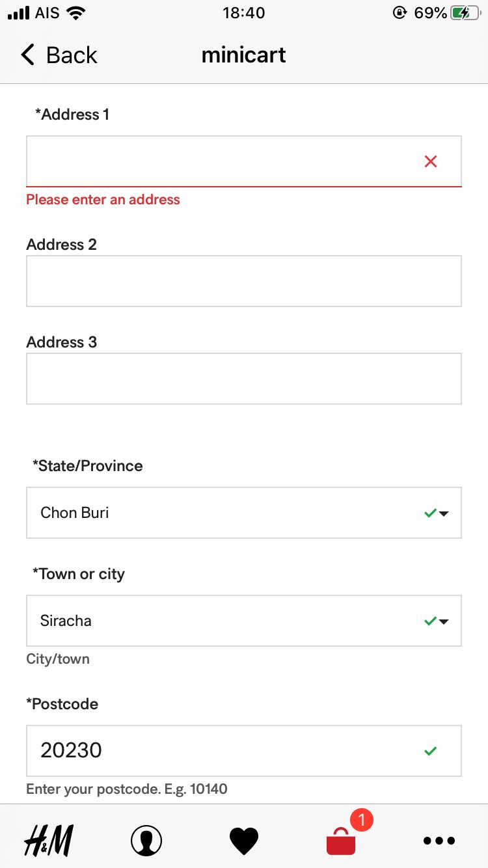Tap the green checkmark in Postcode field
This screenshot has width=488, height=868.
point(430,751)
